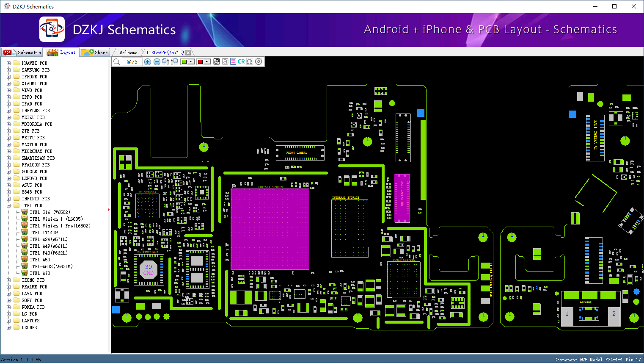Click the green color swatch in the toolbar

pos(184,62)
